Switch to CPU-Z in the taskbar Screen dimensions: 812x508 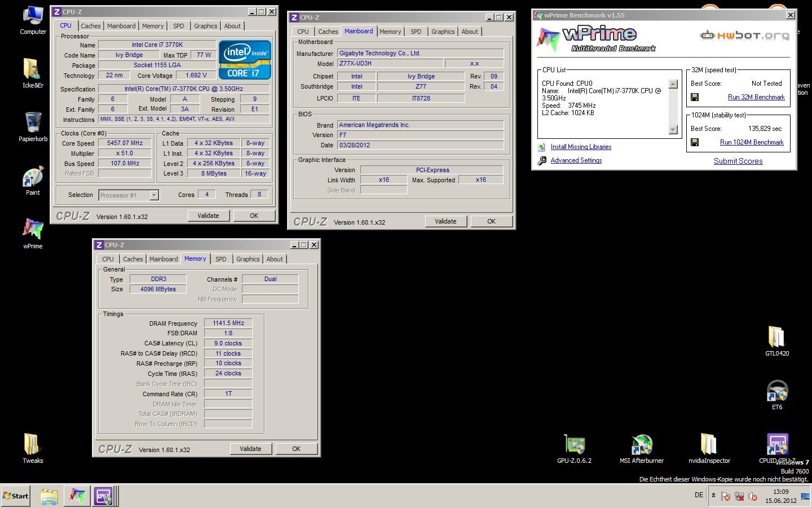(x=103, y=496)
